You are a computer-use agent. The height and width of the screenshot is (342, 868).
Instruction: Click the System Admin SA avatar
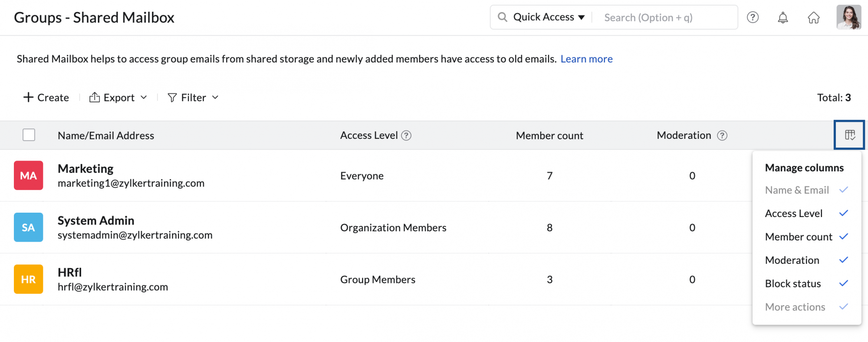[x=29, y=227]
